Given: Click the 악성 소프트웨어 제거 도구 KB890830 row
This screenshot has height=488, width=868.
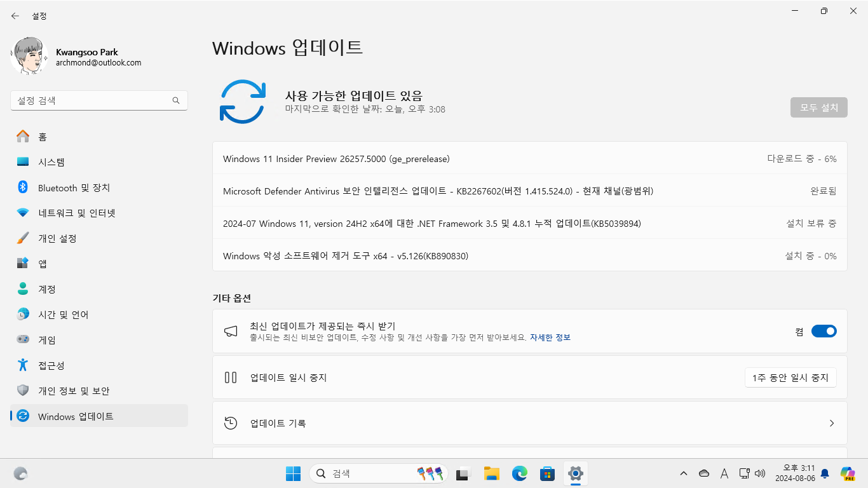Looking at the screenshot, I should 530,255.
